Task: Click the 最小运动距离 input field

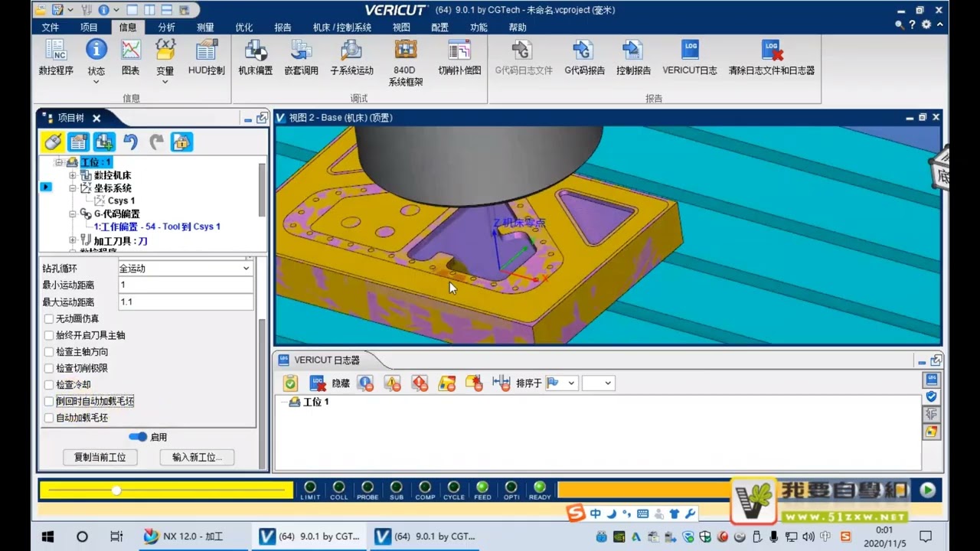Action: click(185, 285)
